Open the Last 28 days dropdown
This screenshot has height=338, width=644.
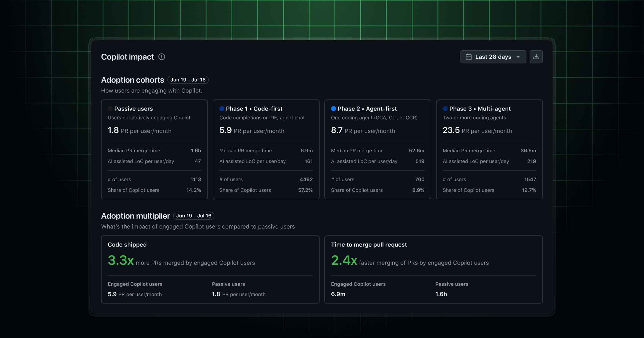[x=493, y=57]
